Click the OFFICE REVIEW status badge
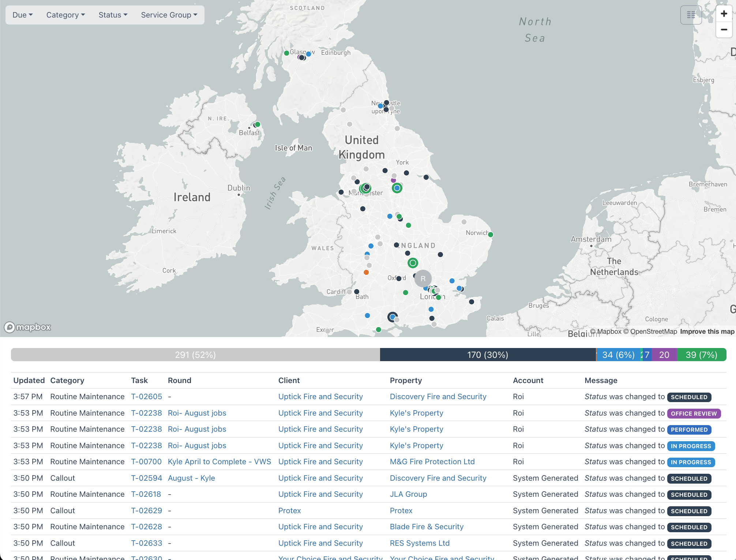 (x=694, y=413)
